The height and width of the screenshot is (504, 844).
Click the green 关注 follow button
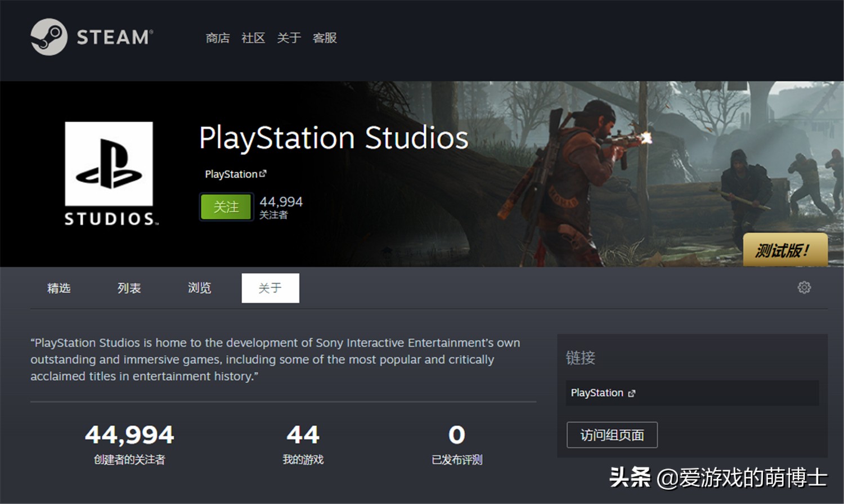coord(226,207)
